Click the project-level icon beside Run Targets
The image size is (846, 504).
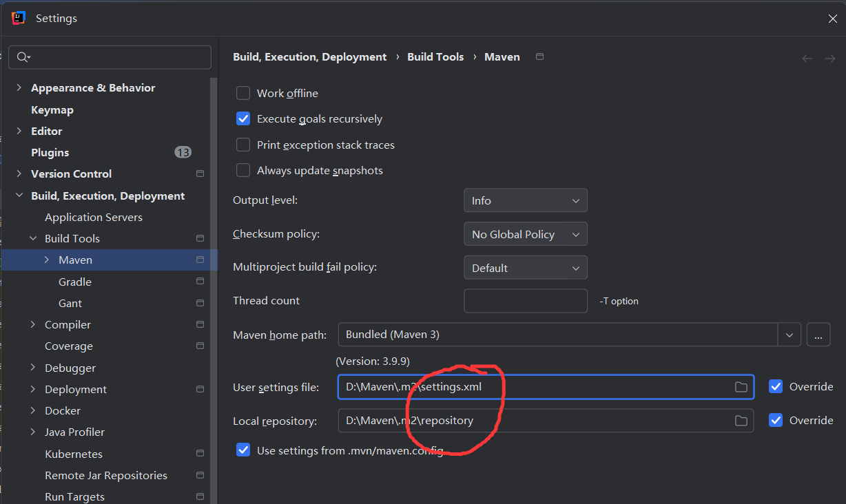click(x=200, y=496)
